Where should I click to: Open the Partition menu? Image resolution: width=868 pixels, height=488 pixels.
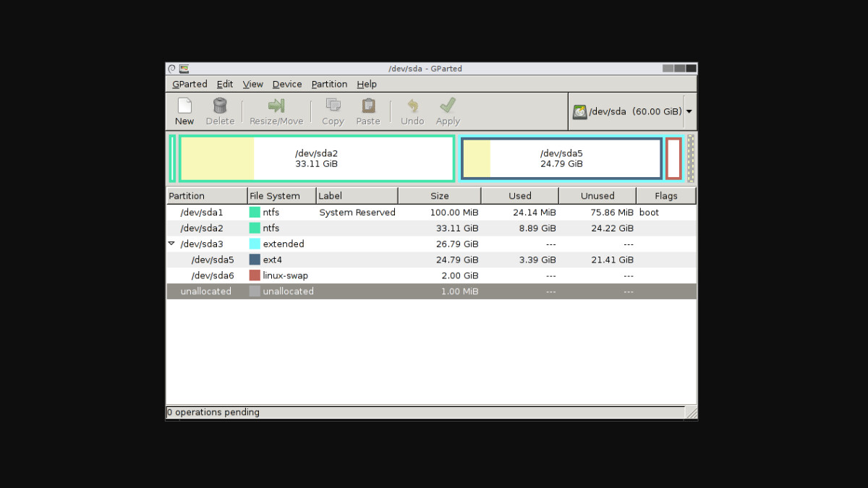(329, 84)
